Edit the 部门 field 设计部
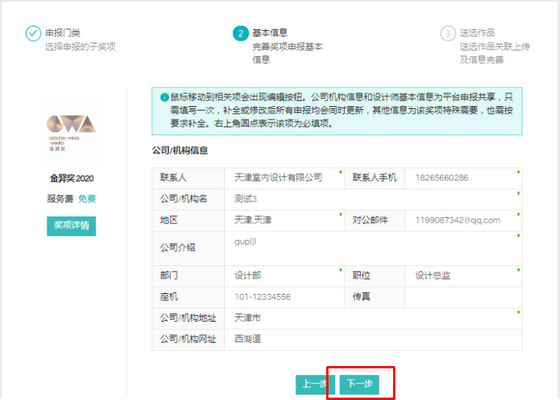This screenshot has height=400, width=560. 284,275
